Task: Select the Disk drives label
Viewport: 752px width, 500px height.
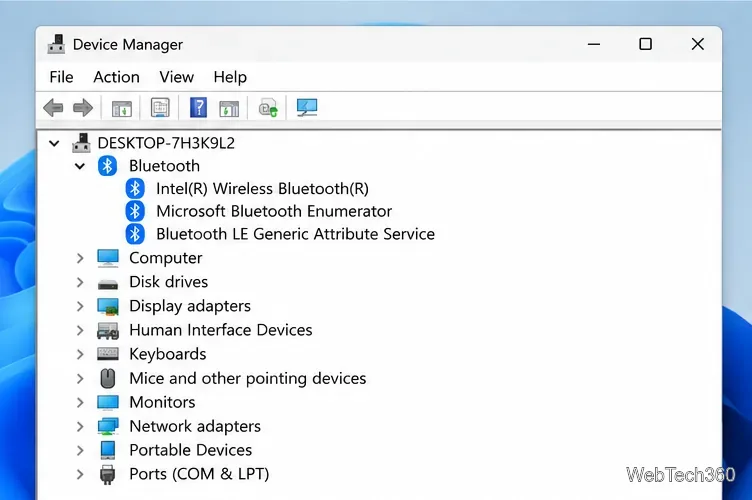Action: point(169,282)
